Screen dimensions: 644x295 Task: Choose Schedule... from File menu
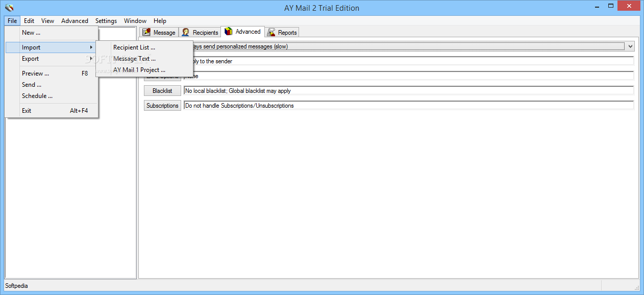(x=52, y=96)
